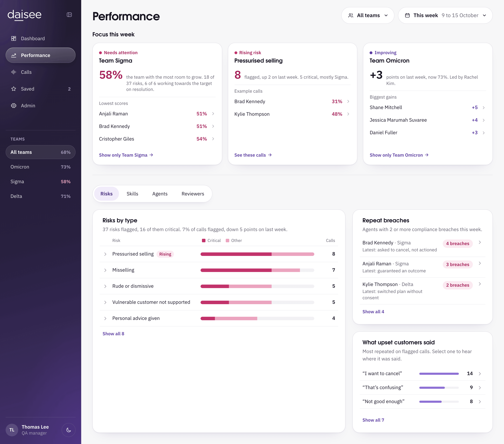Click the 3 breaches badge for Anjali Raman
The image size is (504, 444).
pos(458,264)
